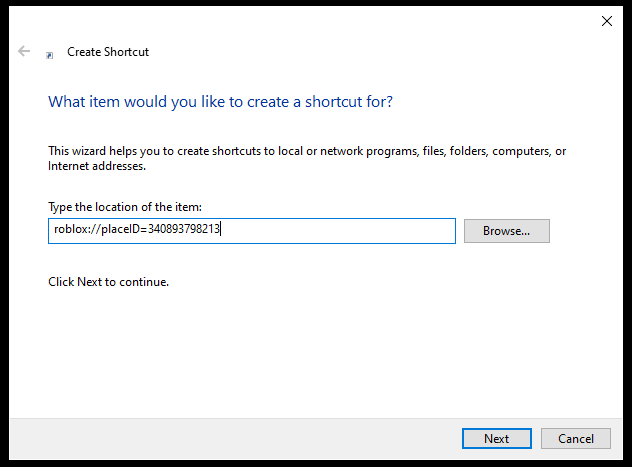This screenshot has width=632, height=467.
Task: Click the shortcut icon beside Create Shortcut
Action: 50,55
